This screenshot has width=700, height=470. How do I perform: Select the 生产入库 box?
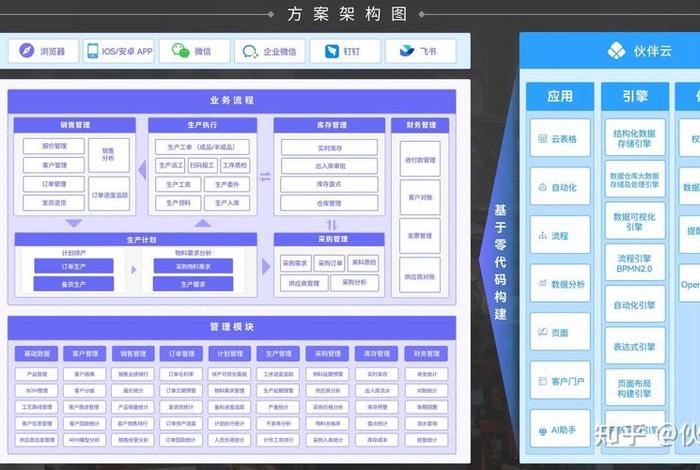227,203
